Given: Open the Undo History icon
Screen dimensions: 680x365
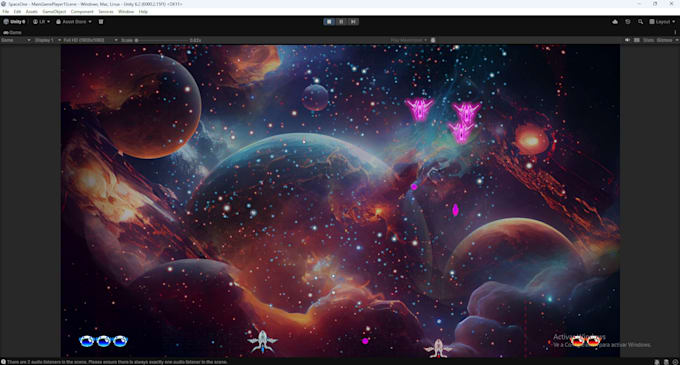Looking at the screenshot, I should (x=628, y=22).
